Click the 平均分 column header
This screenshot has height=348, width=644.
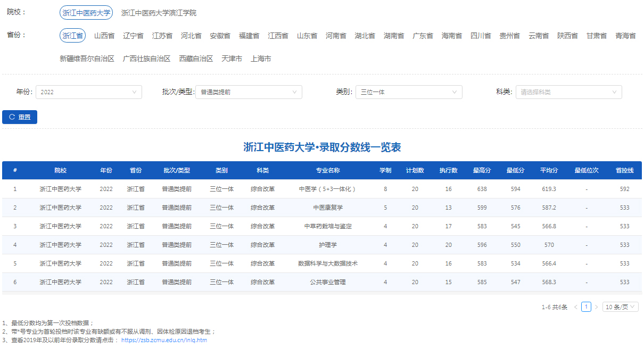tap(549, 170)
